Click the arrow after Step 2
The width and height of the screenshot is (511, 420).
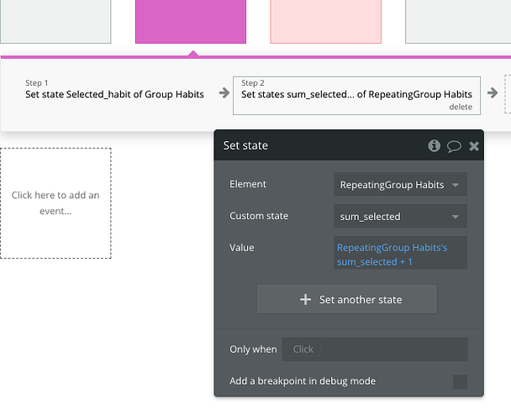(x=493, y=93)
